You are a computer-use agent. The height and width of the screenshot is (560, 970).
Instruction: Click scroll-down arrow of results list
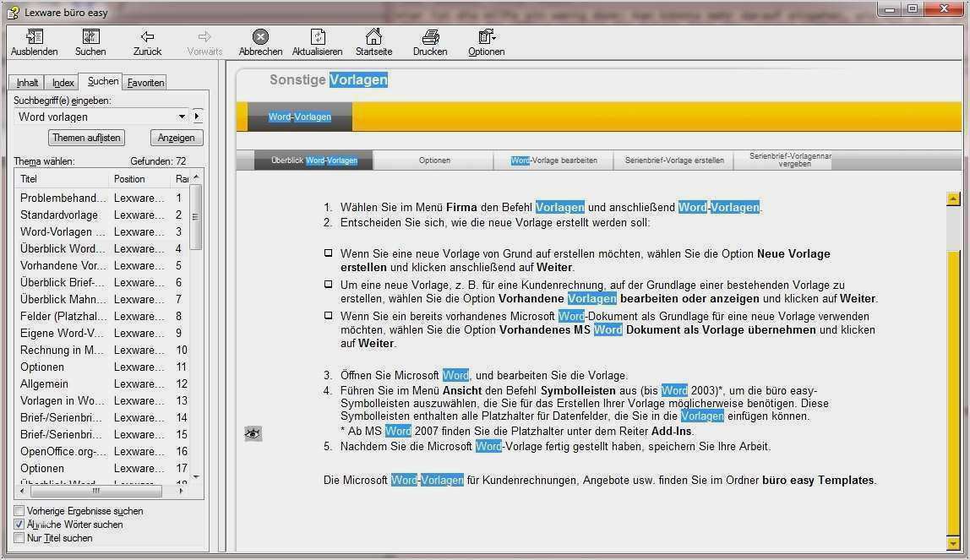(196, 476)
